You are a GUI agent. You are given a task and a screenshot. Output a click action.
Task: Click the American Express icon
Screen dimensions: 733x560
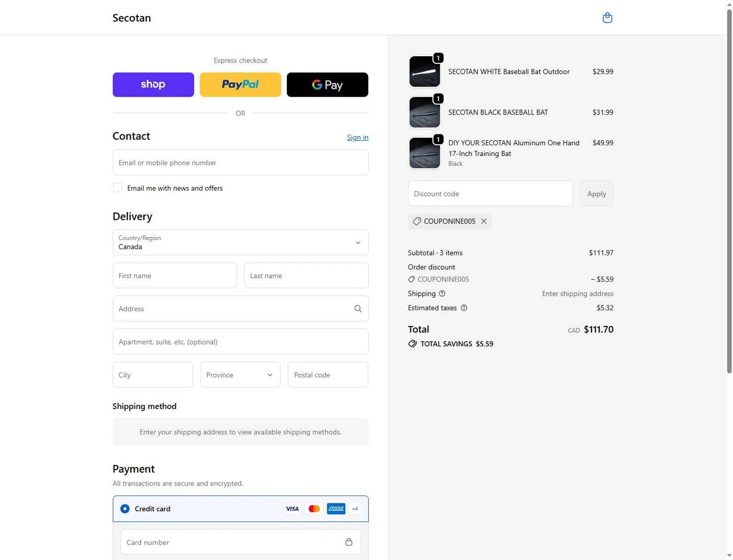point(336,509)
